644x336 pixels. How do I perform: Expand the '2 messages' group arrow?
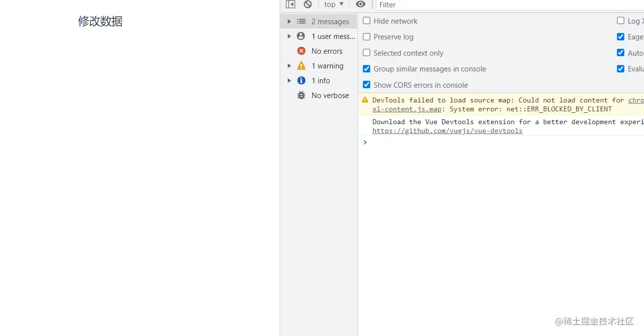pyautogui.click(x=289, y=22)
